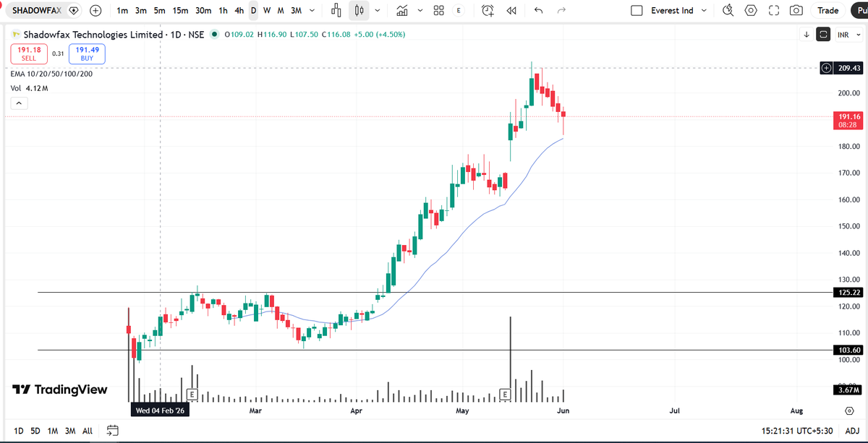Toggle the Everest Ind layout square icon

pyautogui.click(x=637, y=10)
